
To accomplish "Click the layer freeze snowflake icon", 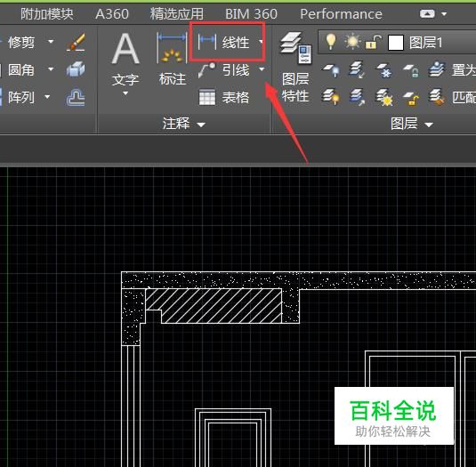I will click(383, 70).
